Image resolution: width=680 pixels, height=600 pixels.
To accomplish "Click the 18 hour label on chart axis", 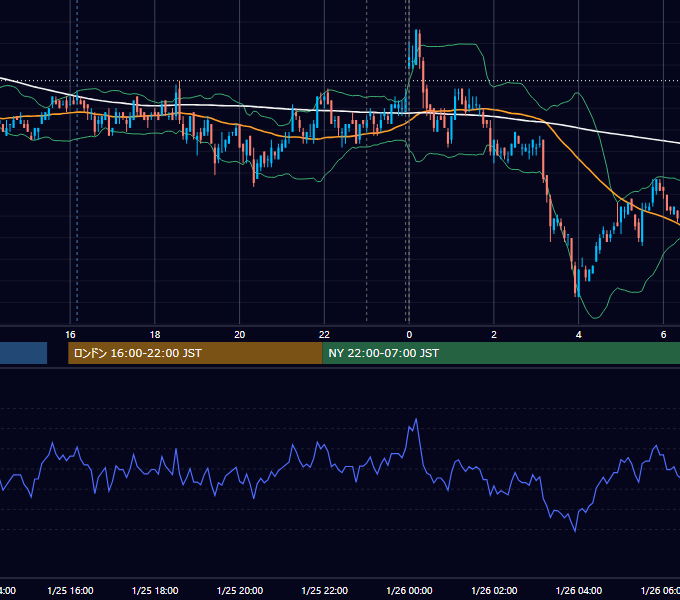I will pyautogui.click(x=155, y=335).
